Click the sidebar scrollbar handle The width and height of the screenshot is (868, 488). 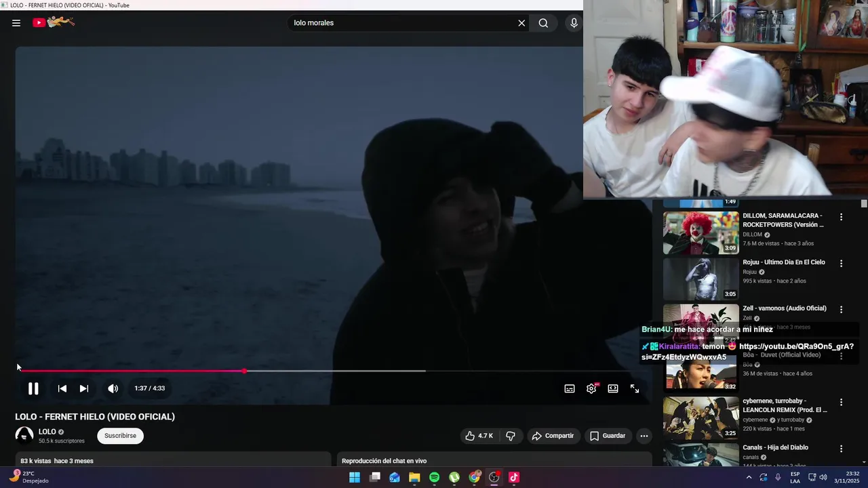tap(864, 203)
